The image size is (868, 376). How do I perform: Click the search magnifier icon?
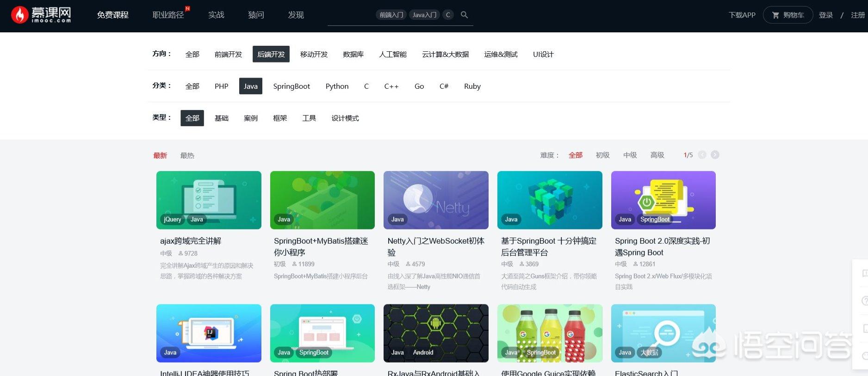coord(465,15)
